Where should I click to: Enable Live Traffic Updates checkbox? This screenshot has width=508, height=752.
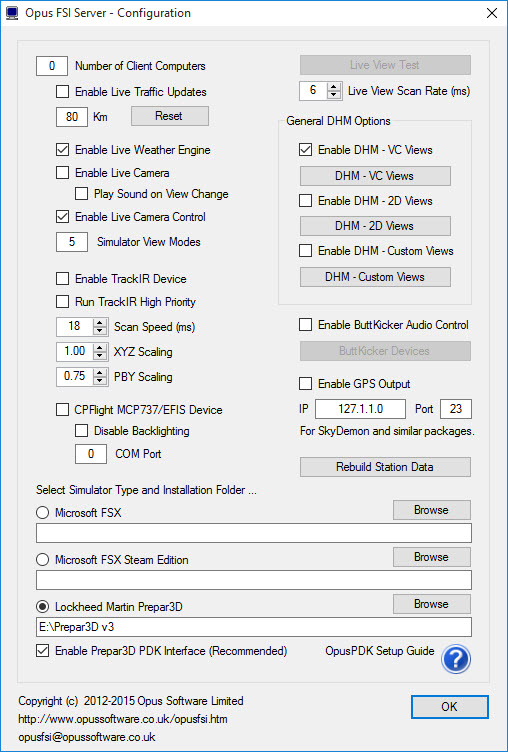(62, 92)
